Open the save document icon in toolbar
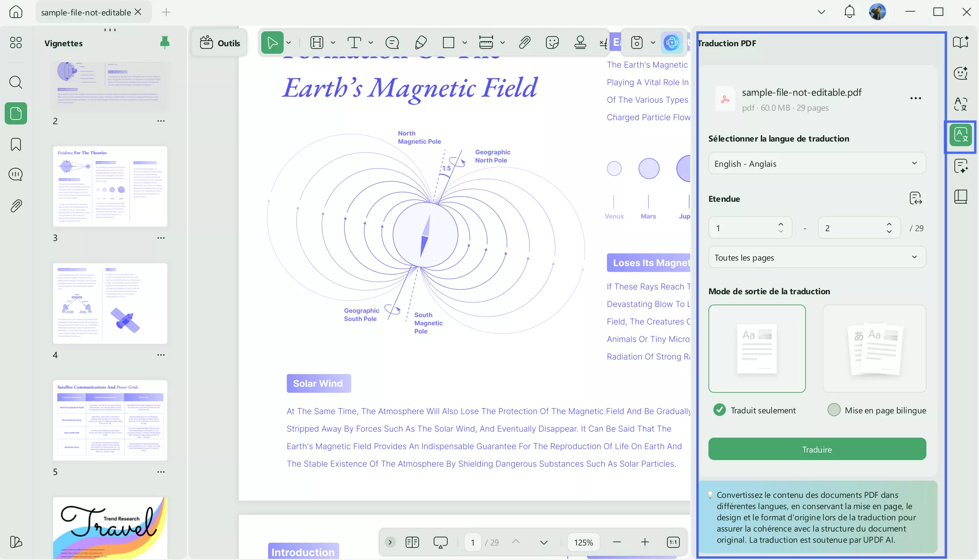The width and height of the screenshot is (979, 560). [x=637, y=43]
